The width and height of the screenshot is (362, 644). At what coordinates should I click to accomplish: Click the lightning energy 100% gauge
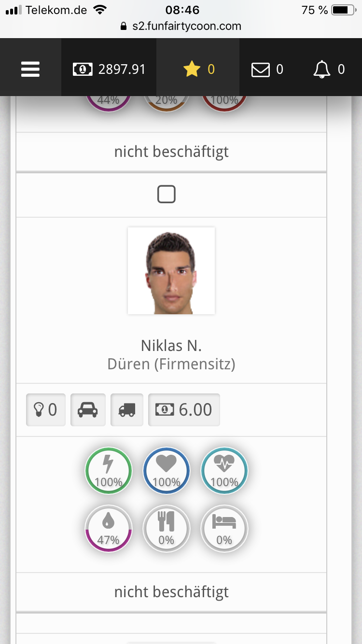click(109, 471)
